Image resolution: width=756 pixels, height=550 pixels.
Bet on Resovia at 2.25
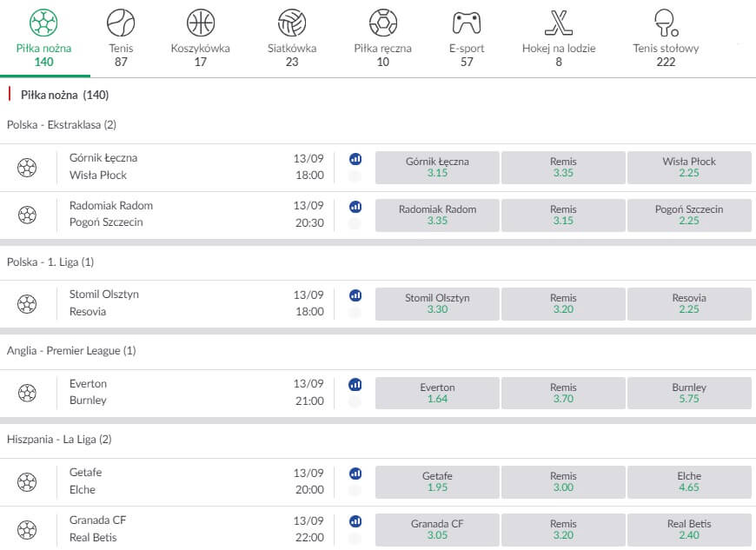pos(689,304)
